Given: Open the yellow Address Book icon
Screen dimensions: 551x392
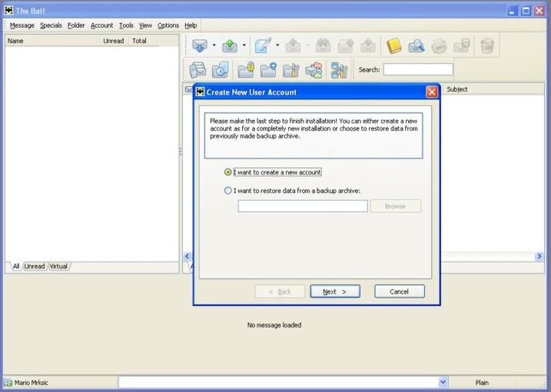Looking at the screenshot, I should 393,46.
